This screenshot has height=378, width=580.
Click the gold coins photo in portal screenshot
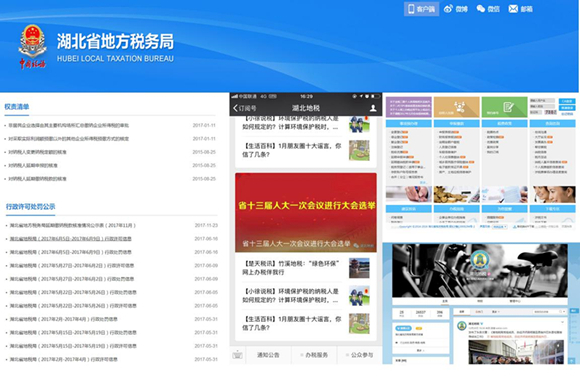click(456, 194)
